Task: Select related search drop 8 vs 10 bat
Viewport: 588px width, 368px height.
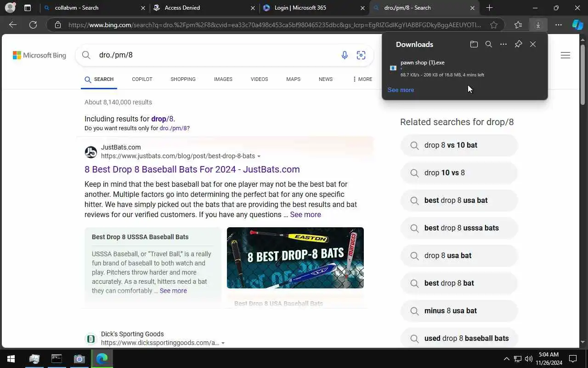Action: click(459, 145)
